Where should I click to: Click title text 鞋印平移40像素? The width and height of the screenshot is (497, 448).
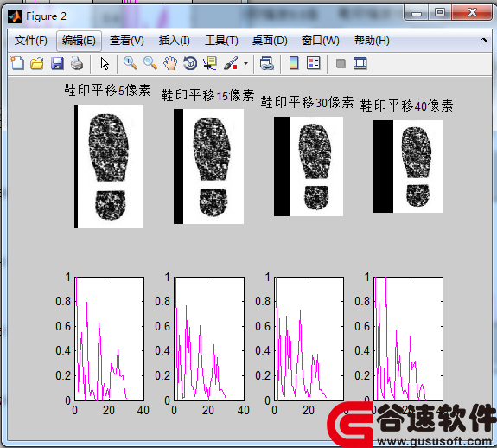406,106
